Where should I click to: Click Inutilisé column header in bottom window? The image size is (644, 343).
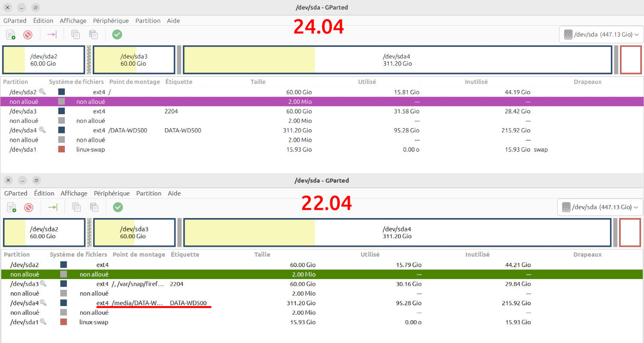coord(477,255)
